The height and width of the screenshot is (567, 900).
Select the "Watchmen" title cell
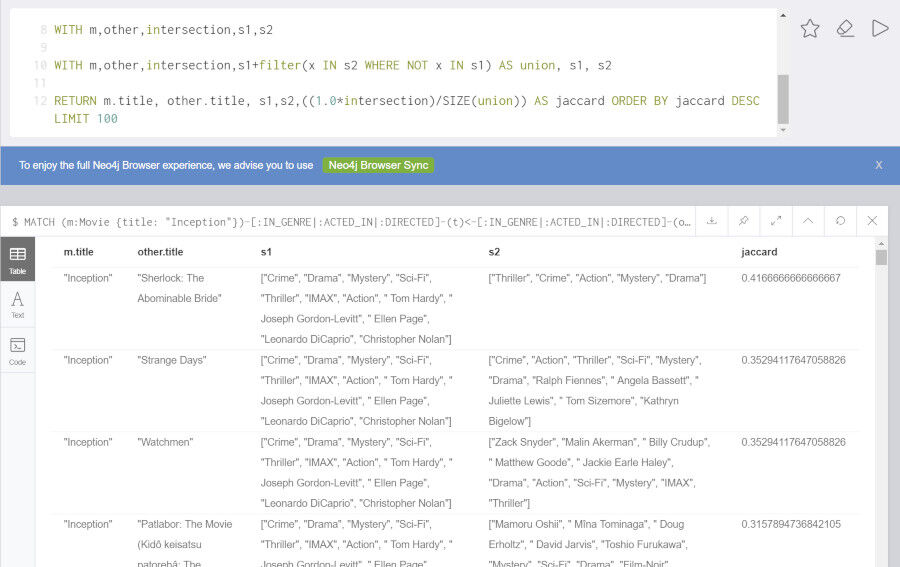tap(165, 442)
